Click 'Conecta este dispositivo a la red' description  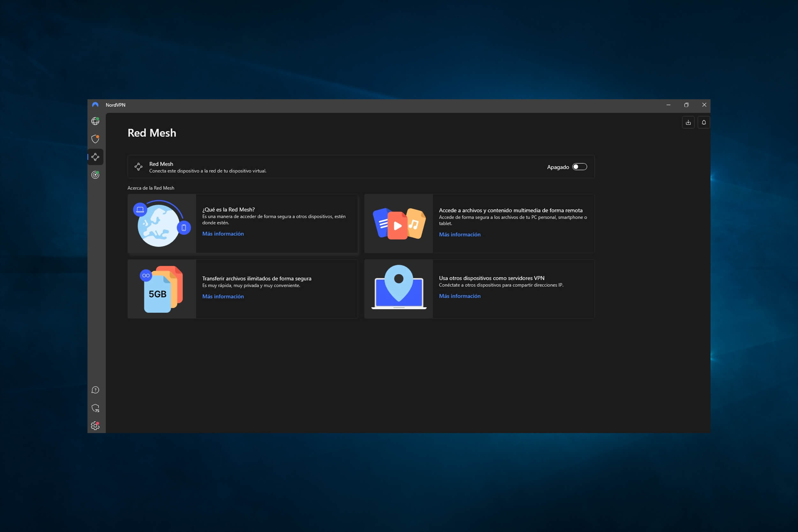click(208, 171)
